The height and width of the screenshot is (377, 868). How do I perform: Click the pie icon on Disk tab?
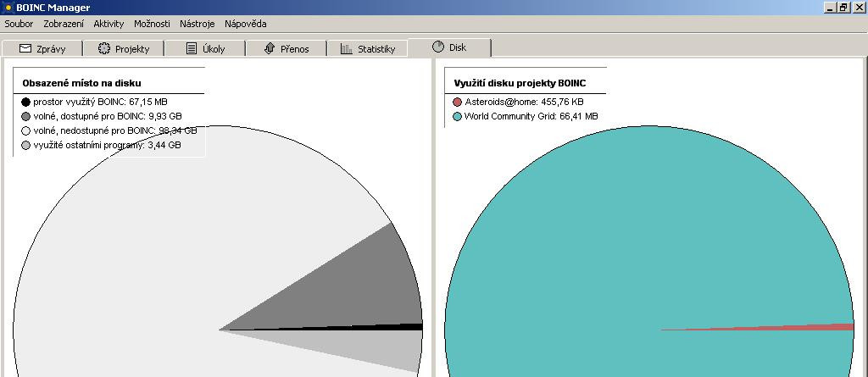coord(438,47)
